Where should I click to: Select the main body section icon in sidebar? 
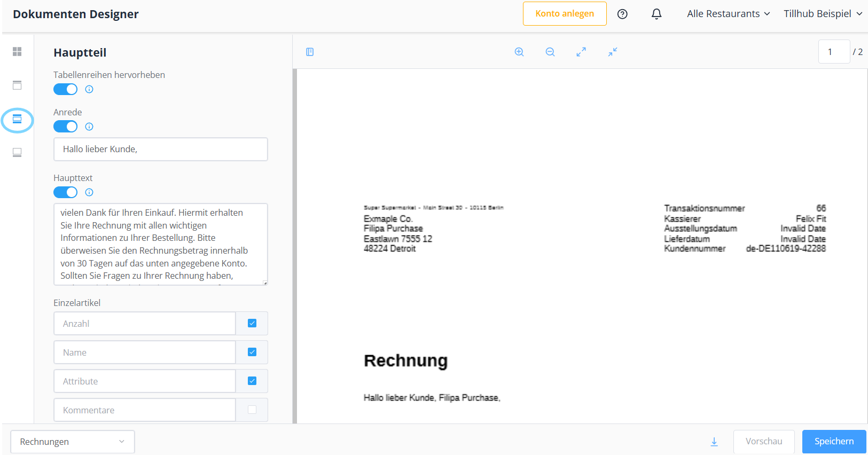[x=17, y=119]
